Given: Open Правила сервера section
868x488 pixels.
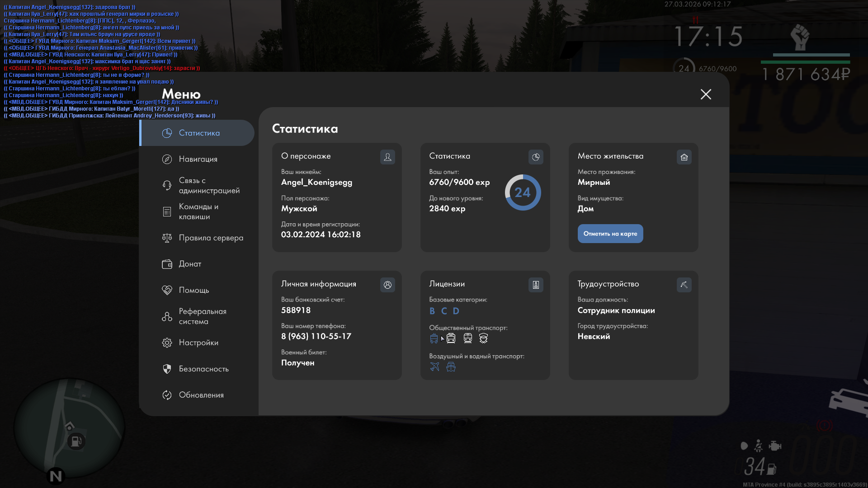Looking at the screenshot, I should click(x=211, y=238).
